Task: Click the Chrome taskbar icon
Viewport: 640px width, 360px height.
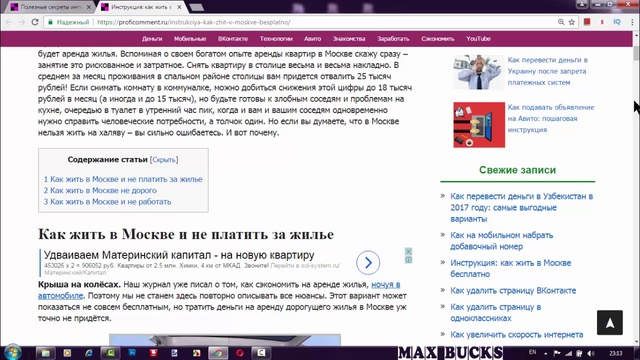Action: pos(218,353)
